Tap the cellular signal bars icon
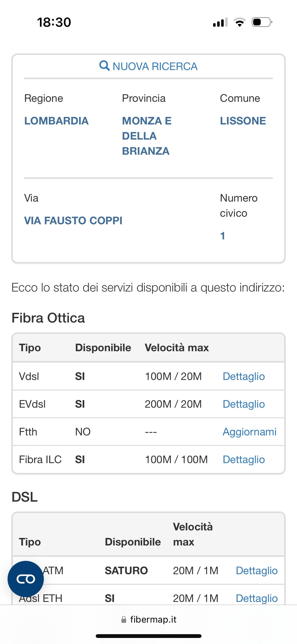 coord(220,22)
